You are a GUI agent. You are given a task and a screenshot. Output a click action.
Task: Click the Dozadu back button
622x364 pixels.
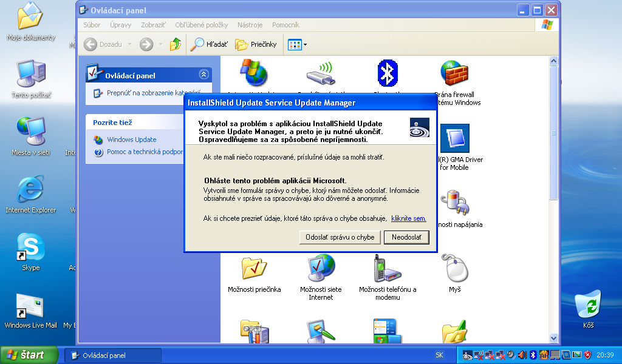[x=103, y=44]
